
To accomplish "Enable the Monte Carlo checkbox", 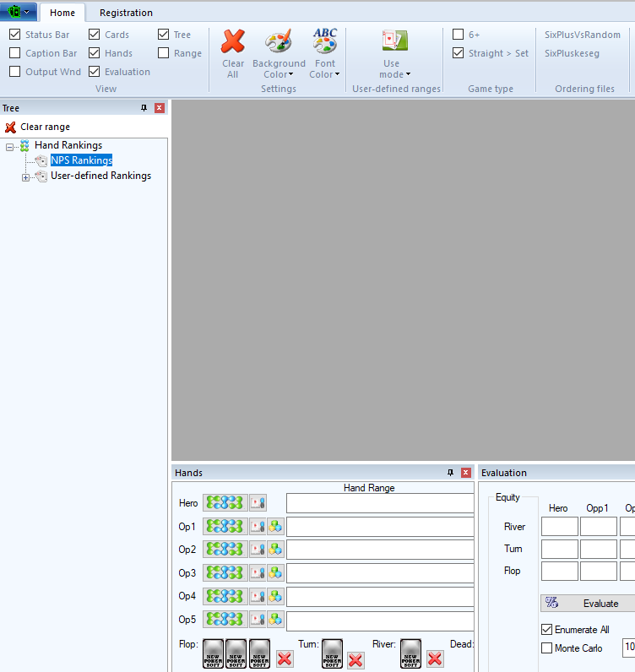I will coord(546,648).
